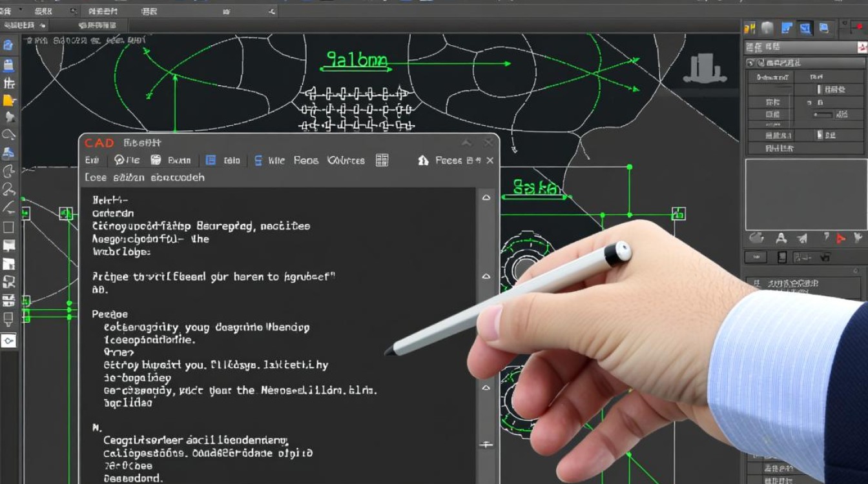Click the yellow icon atop the right panel

(750, 28)
